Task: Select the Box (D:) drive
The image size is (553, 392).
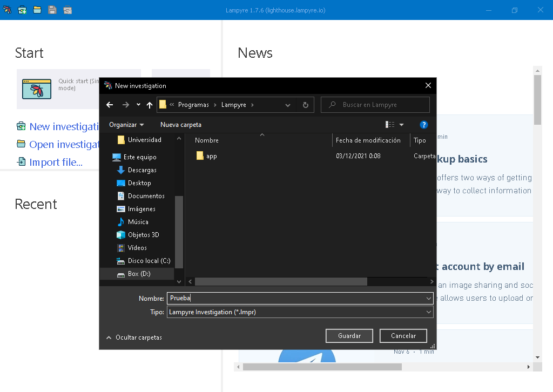Action: point(137,274)
